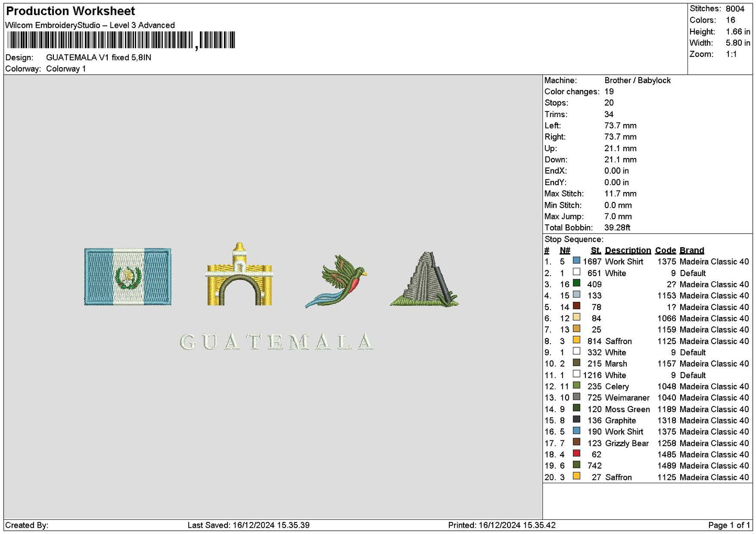Click the white swatch in stop row 2
This screenshot has width=756, height=534.
[576, 272]
